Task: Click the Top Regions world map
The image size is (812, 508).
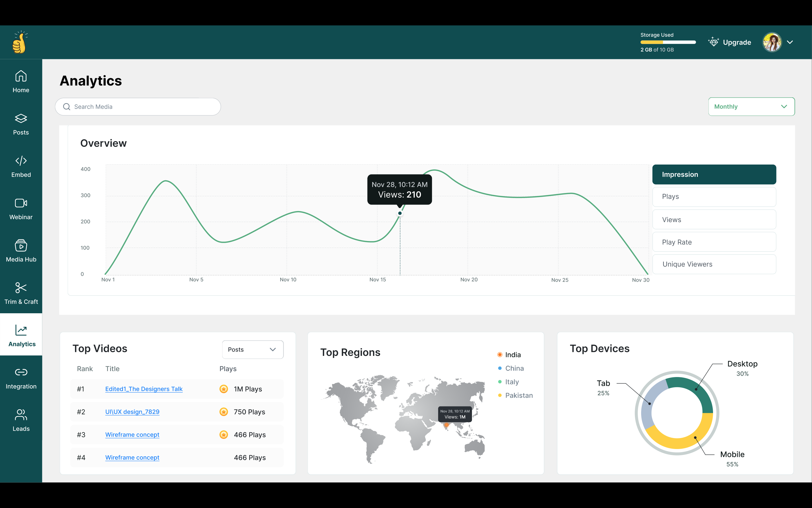Action: [403, 419]
